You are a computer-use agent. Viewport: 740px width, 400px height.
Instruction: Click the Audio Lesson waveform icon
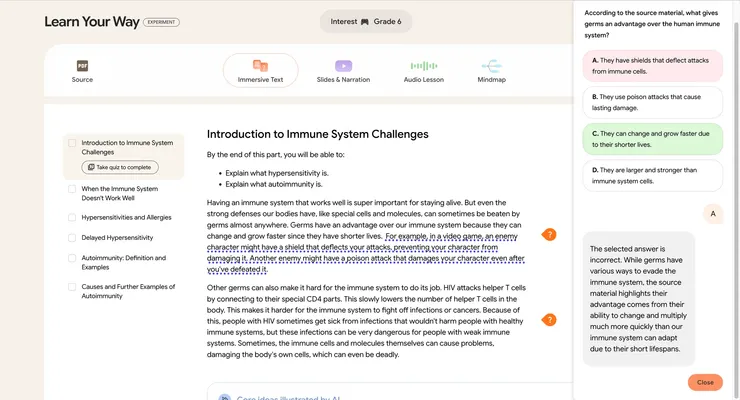425,65
